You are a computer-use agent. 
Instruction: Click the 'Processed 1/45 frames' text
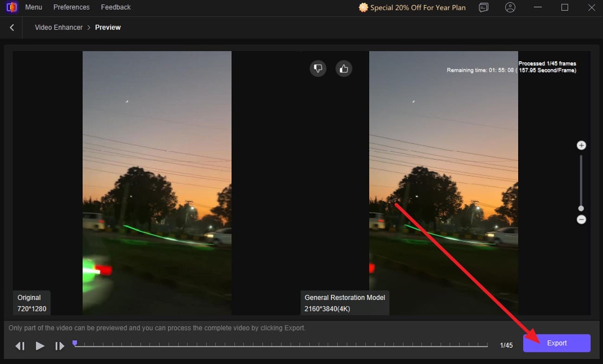(547, 64)
